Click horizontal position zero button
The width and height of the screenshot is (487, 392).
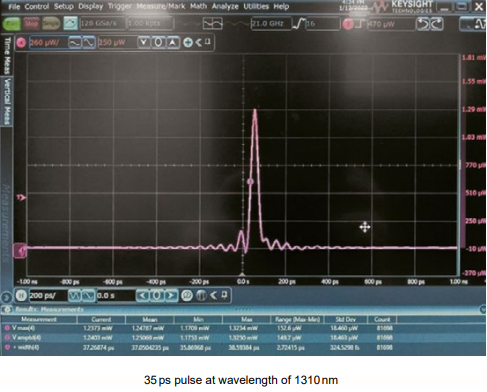coord(157,295)
